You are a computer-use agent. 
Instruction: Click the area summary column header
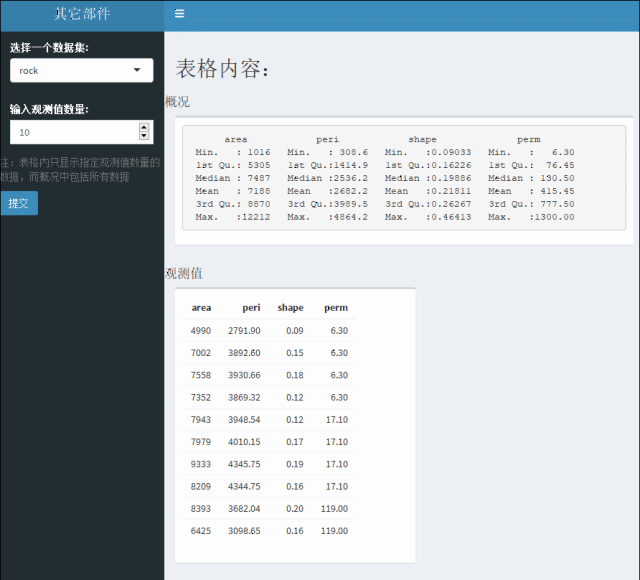(236, 140)
